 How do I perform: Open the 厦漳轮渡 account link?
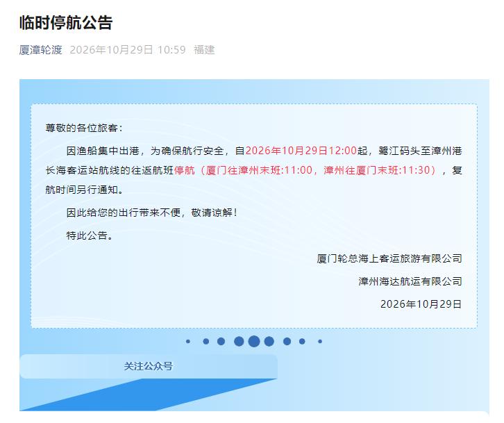(x=40, y=50)
